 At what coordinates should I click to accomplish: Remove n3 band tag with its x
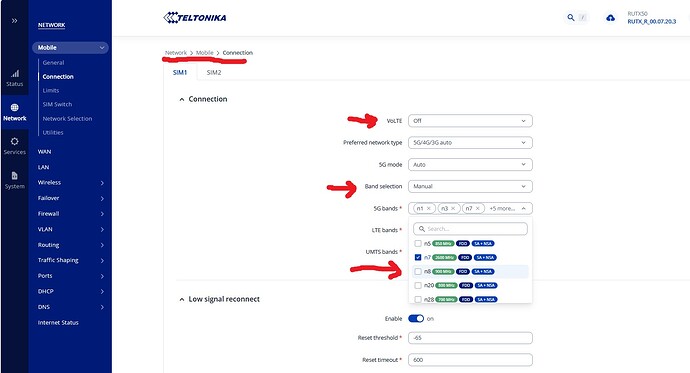(x=453, y=208)
